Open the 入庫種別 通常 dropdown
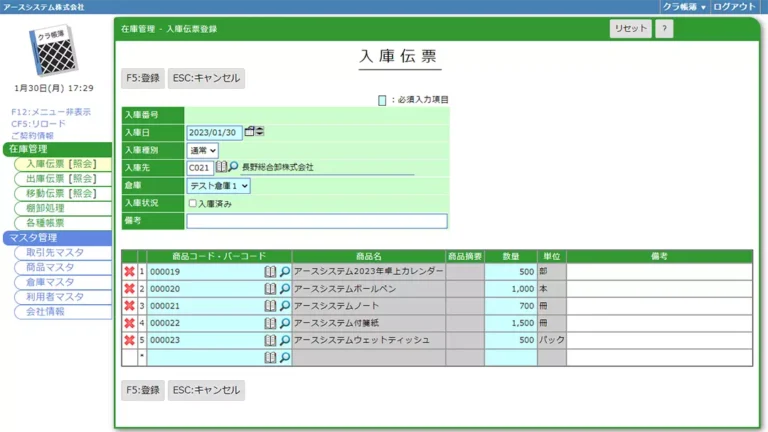This screenshot has height=432, width=768. tap(202, 150)
